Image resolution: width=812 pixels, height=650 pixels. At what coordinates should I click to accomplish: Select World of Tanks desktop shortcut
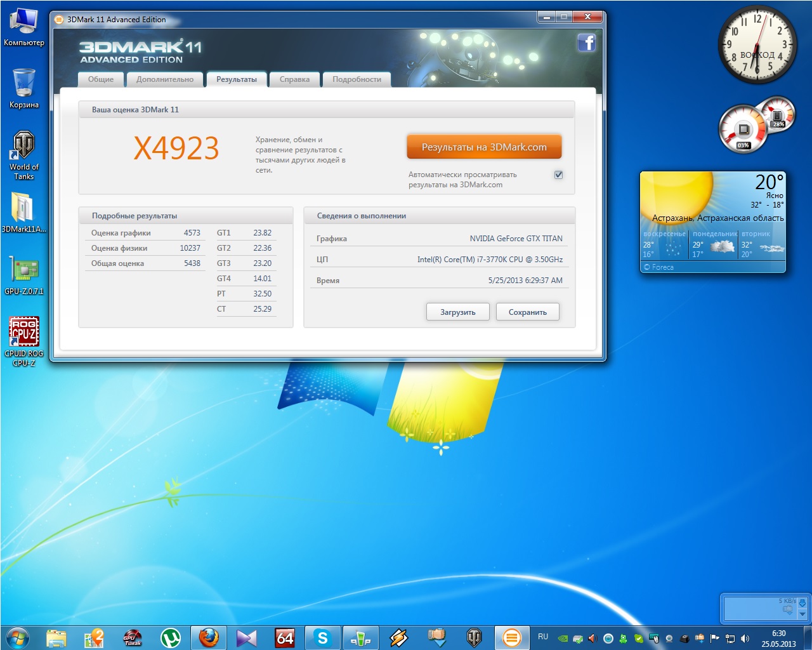[24, 156]
